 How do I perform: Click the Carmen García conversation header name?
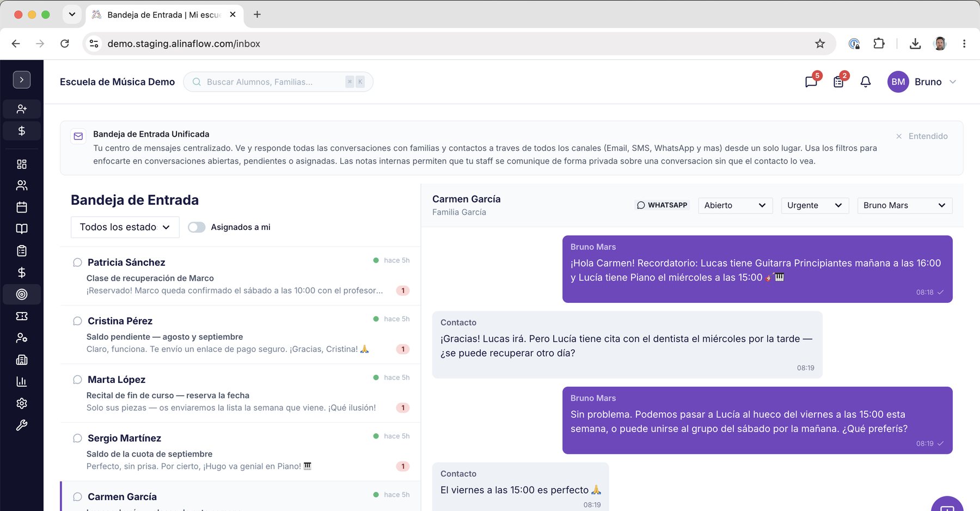point(467,199)
